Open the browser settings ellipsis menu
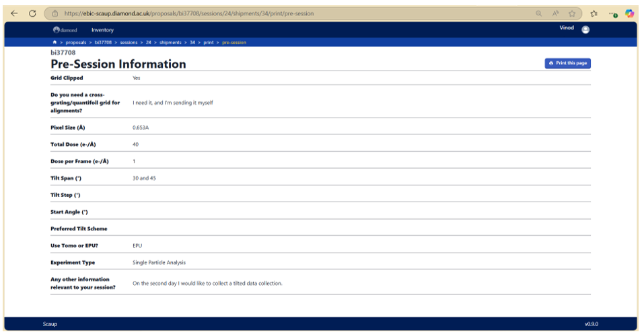Screen dimensions: 644x336 point(613,14)
